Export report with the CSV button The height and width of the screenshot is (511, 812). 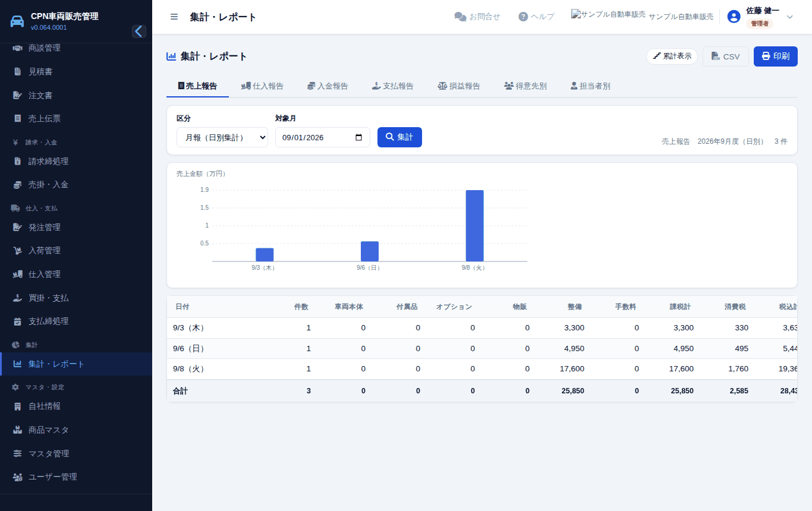(726, 56)
